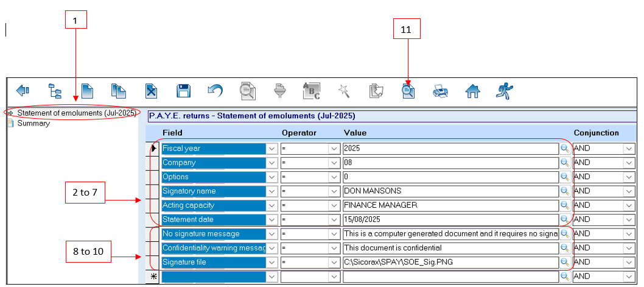This screenshot has width=644, height=287.
Task: Open the lookup magnifier for Signature file value
Action: click(x=565, y=263)
